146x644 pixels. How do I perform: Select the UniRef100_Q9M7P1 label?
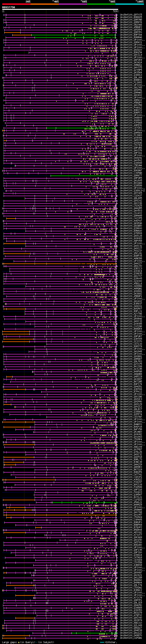[131, 600]
